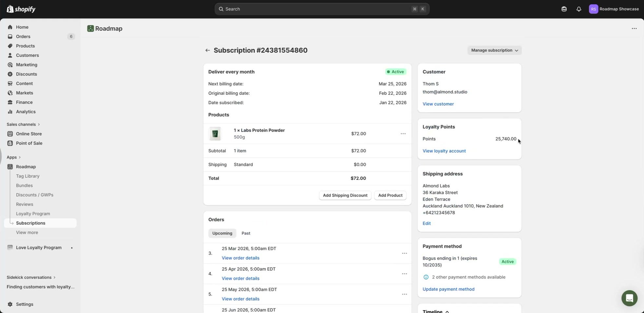Screen dimensions: 644x313
Task: Click the Settings gear in sidebar
Action: pos(10,304)
